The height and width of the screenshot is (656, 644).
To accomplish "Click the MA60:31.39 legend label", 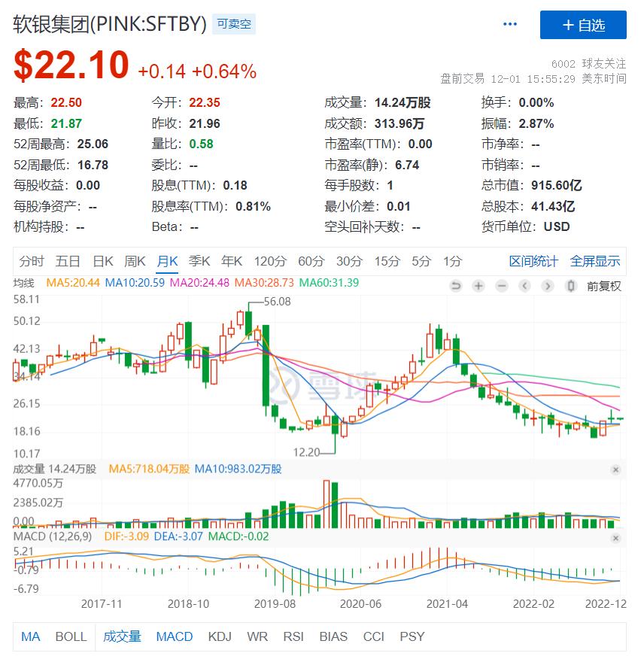I will coord(329,283).
